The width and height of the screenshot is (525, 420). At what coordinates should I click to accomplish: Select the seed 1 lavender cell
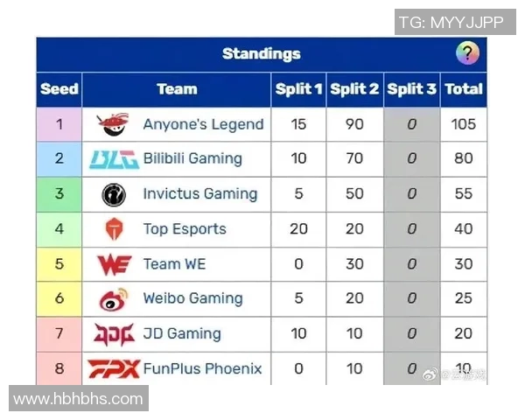tap(59, 124)
